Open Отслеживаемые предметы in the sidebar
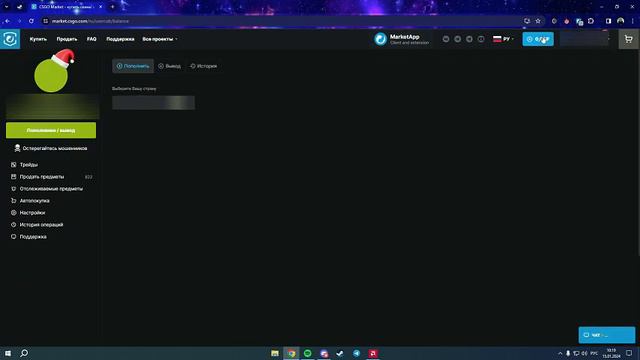640x360 pixels. pyautogui.click(x=51, y=189)
